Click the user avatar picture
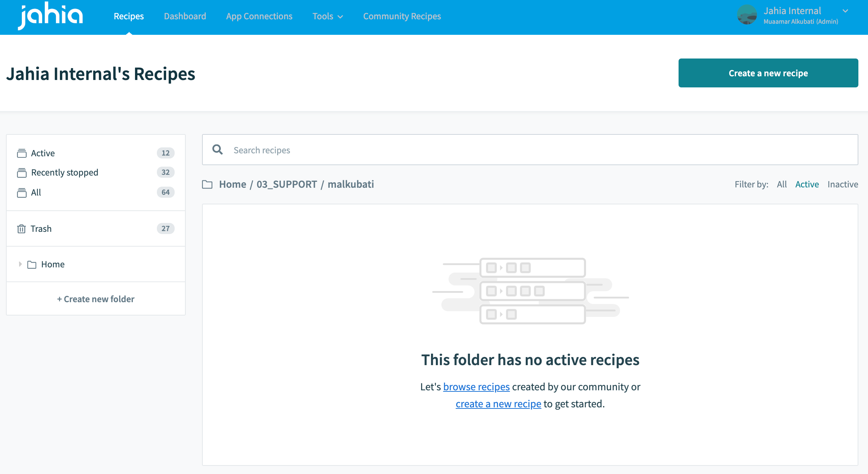The height and width of the screenshot is (474, 868). (747, 15)
